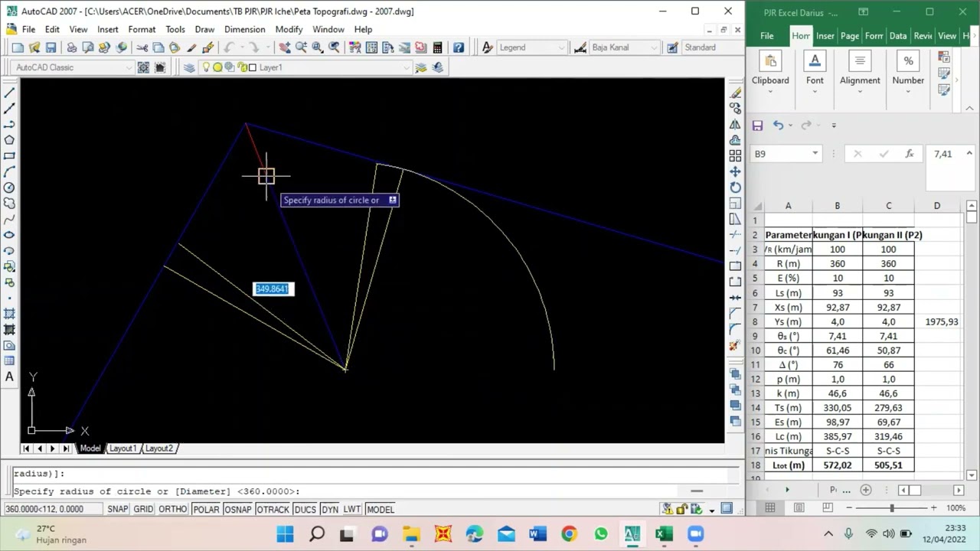This screenshot has width=980, height=551.
Task: Select the Hatch tool
Action: pyautogui.click(x=9, y=314)
